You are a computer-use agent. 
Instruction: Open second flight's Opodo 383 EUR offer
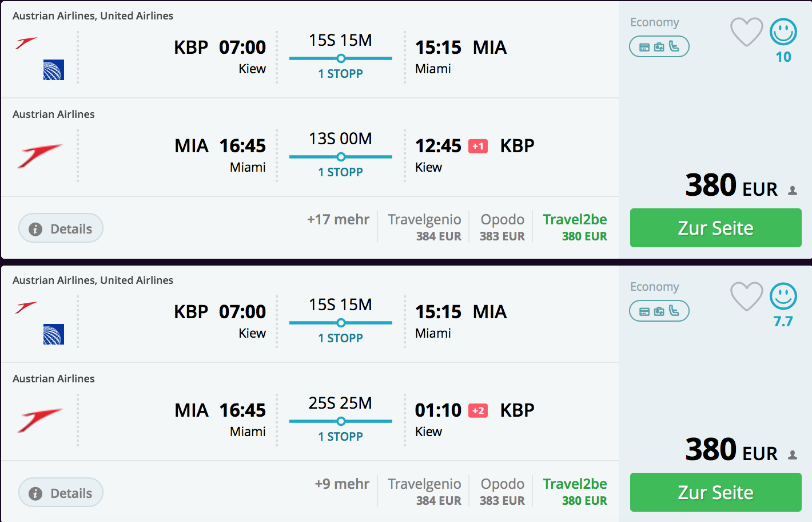502,492
